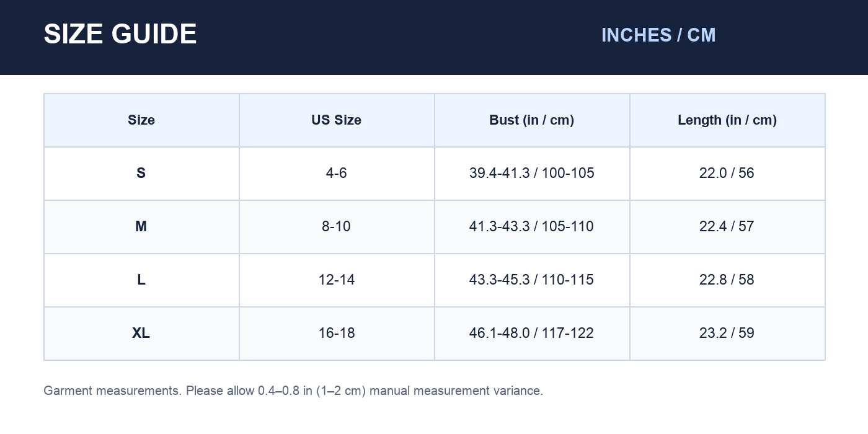Click the 4-6 US size cell

337,173
